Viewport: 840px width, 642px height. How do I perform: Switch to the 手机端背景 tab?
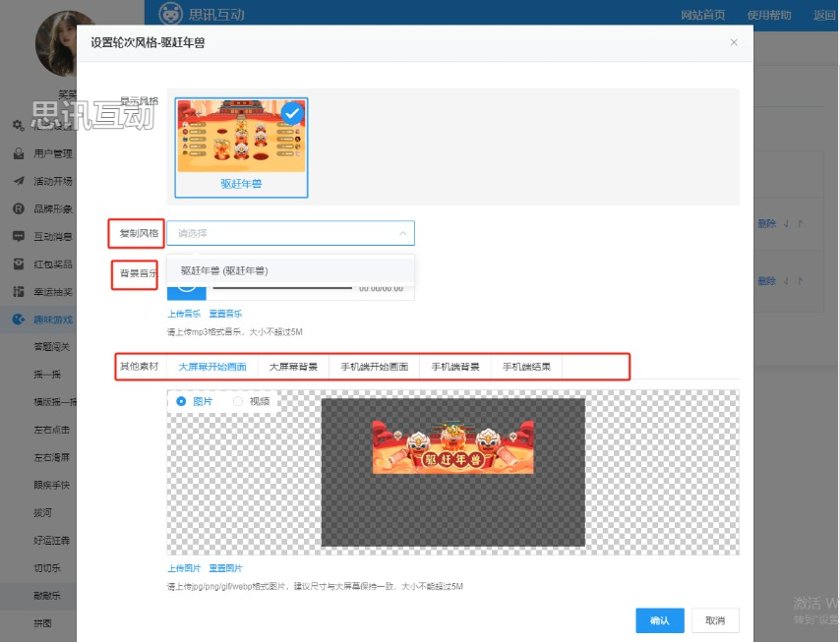tap(455, 367)
